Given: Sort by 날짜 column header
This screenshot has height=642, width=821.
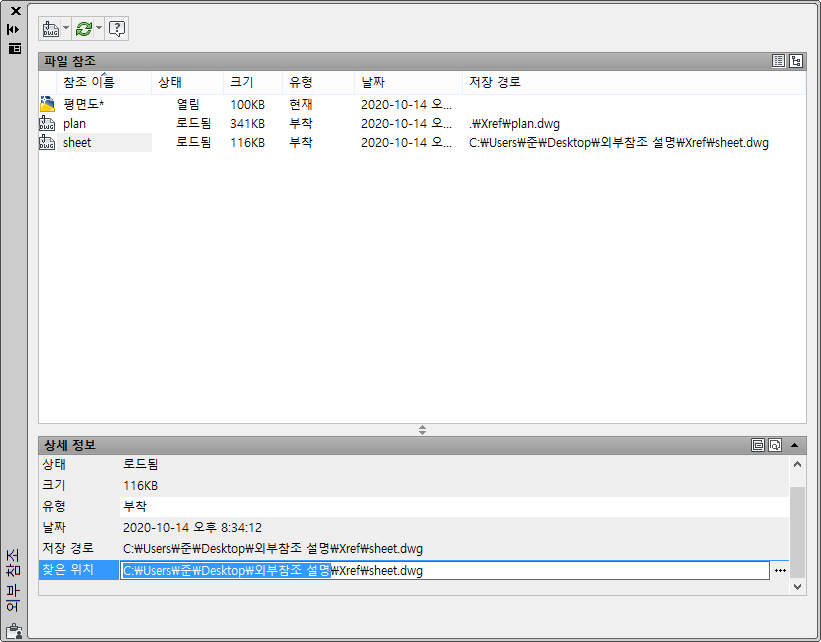Looking at the screenshot, I should tap(408, 82).
